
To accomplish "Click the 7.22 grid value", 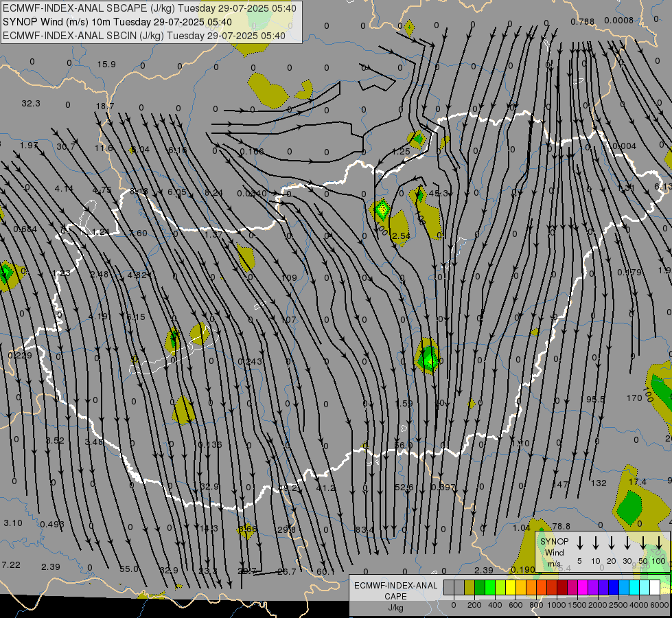I will point(11,565).
